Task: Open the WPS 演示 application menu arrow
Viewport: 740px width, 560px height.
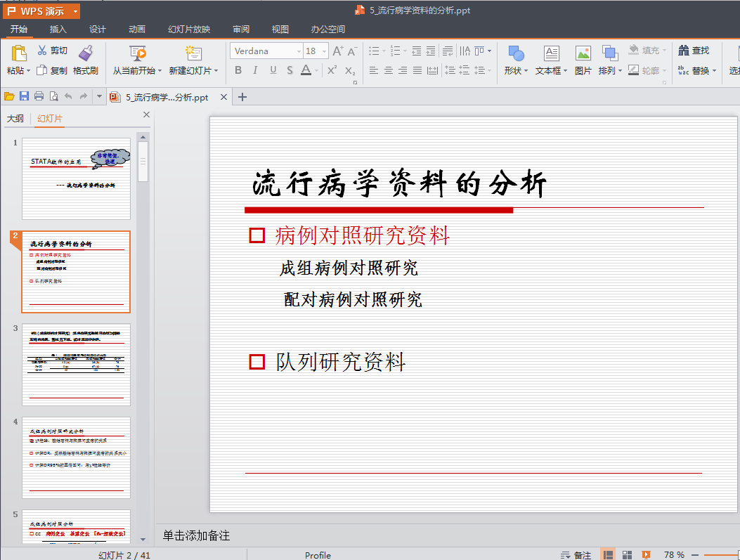Action: (x=75, y=11)
